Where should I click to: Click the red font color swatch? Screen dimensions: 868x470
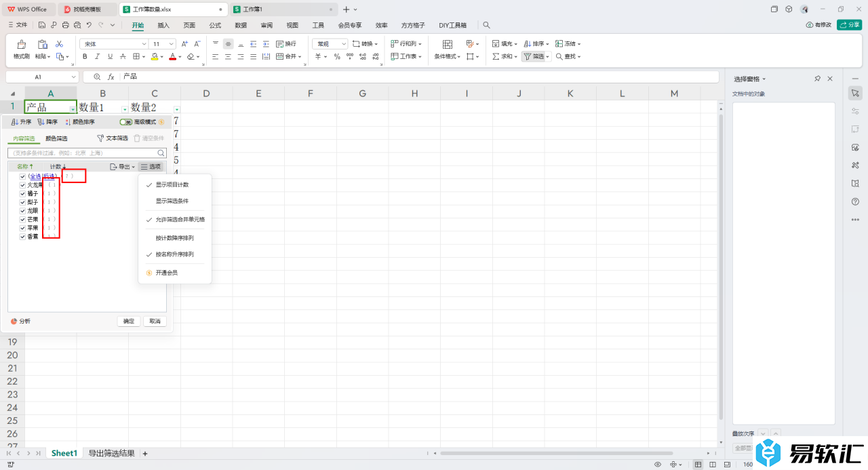(173, 57)
